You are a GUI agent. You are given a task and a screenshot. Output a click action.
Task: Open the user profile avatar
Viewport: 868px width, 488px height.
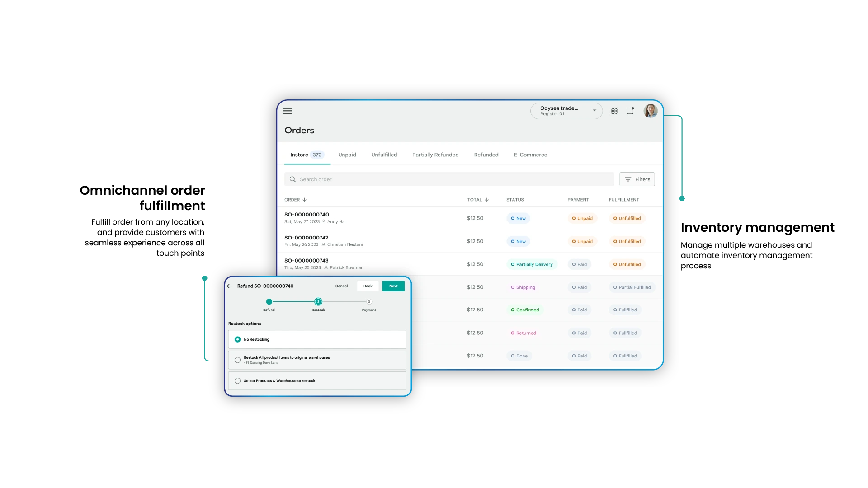click(650, 111)
